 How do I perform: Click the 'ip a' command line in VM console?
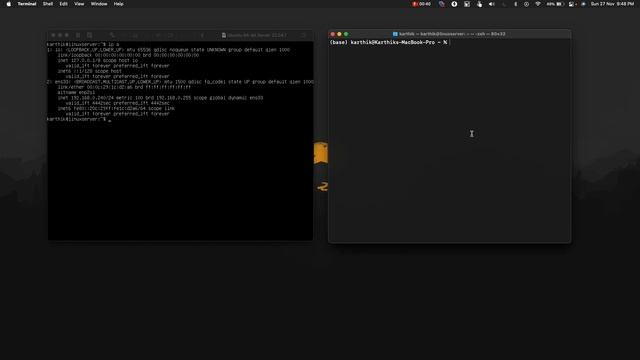pyautogui.click(x=83, y=44)
